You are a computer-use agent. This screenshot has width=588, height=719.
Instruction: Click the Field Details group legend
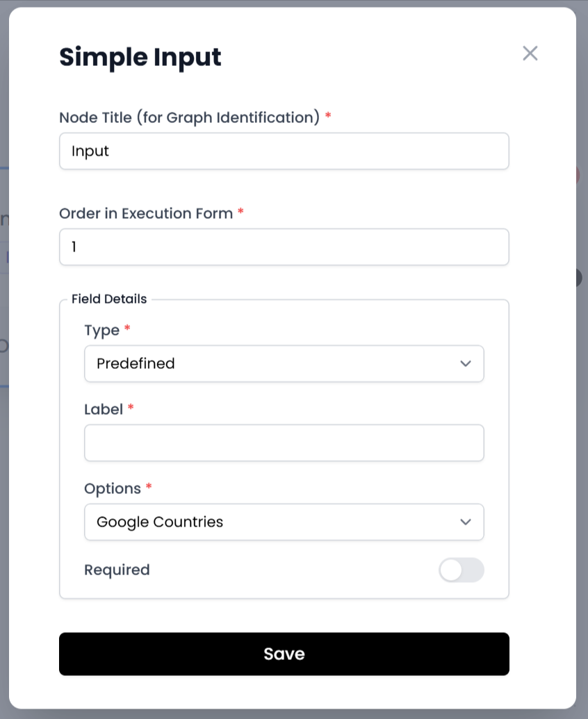[109, 299]
